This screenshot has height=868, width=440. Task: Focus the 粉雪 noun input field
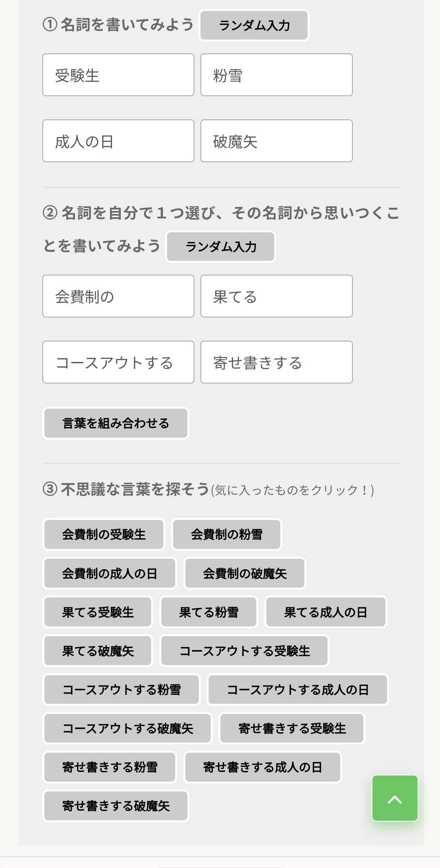[276, 75]
